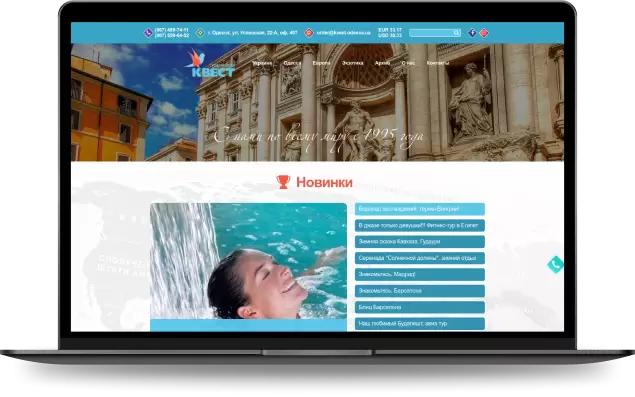Click the red email diamond icon
The image size is (635, 397).
[x=309, y=33]
